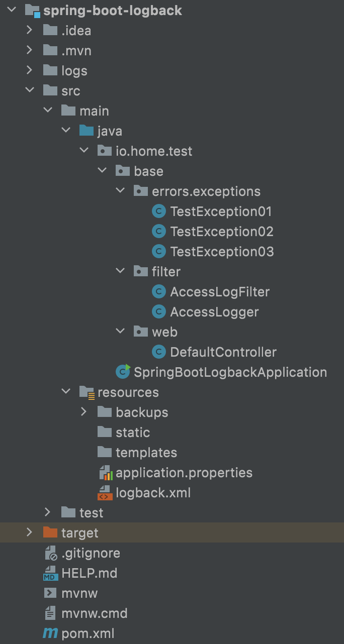344x644 pixels.
Task: Expand the test directory
Action: (x=47, y=512)
